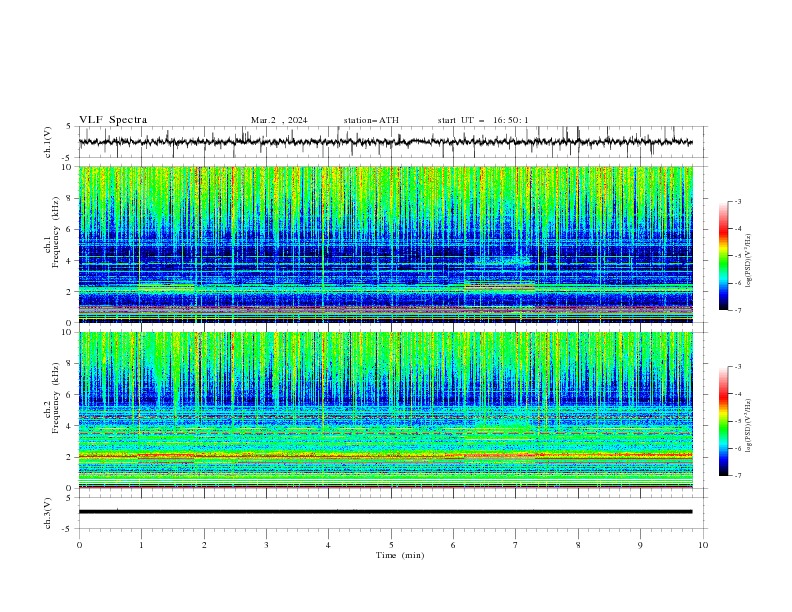This screenshot has width=792, height=612.
Task: Click the "-7" tick on the ch.2 color bar
Action: point(738,476)
